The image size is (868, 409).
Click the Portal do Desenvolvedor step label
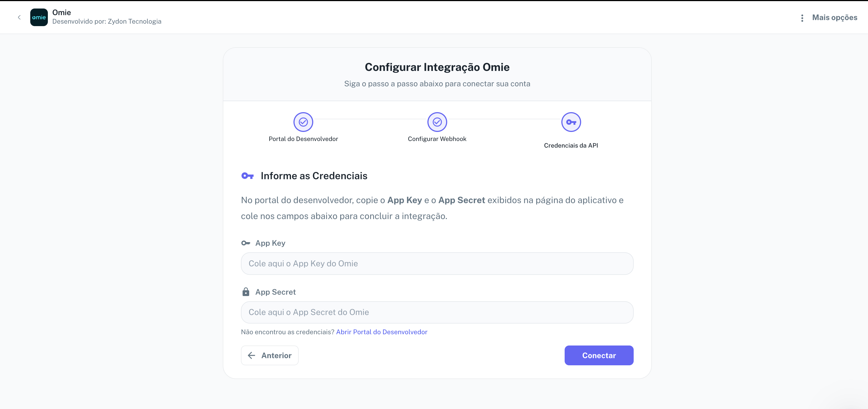303,139
